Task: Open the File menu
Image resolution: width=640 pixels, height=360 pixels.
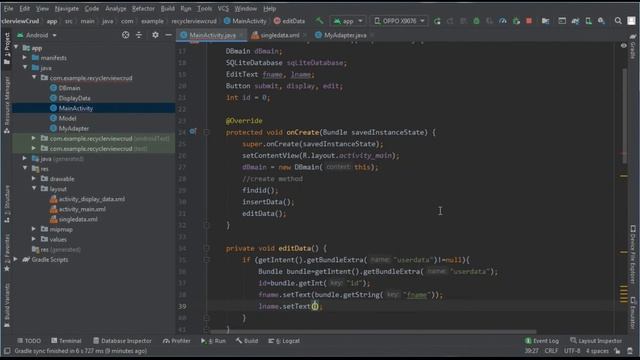Action: pos(8,8)
